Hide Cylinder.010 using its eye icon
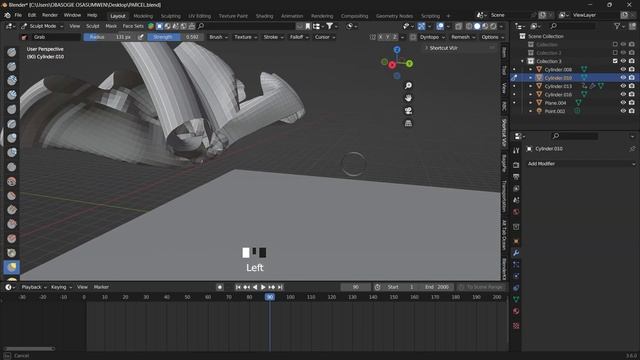 [x=623, y=78]
